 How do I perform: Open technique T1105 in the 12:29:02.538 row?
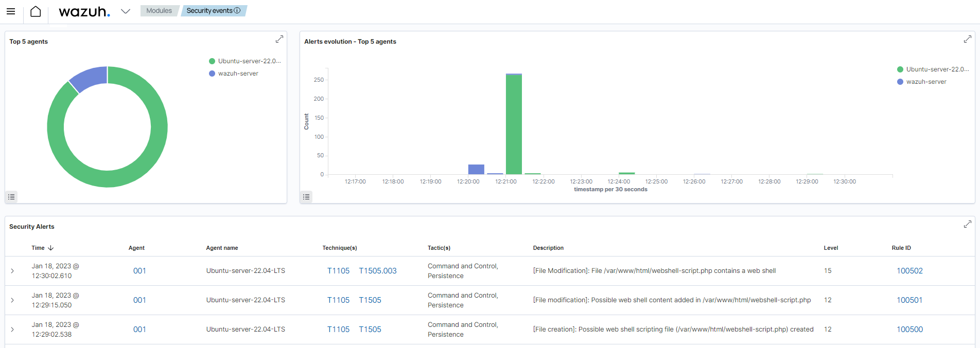[x=338, y=329]
